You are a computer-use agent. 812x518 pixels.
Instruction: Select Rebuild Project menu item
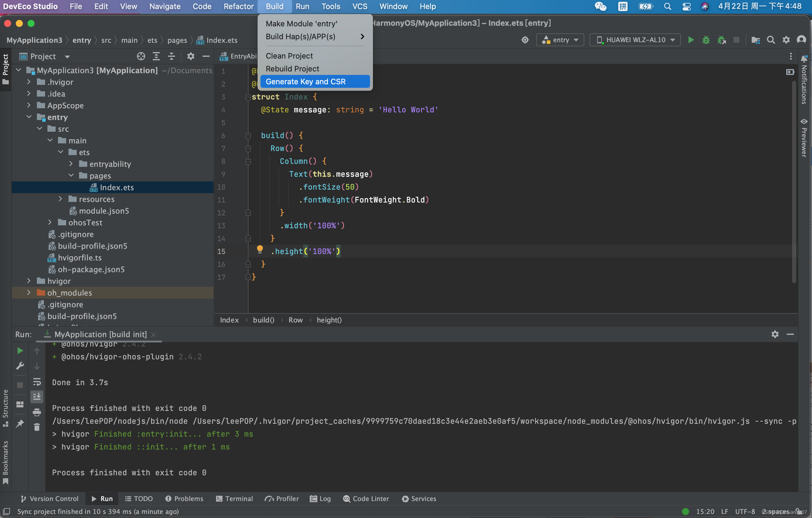point(315,68)
